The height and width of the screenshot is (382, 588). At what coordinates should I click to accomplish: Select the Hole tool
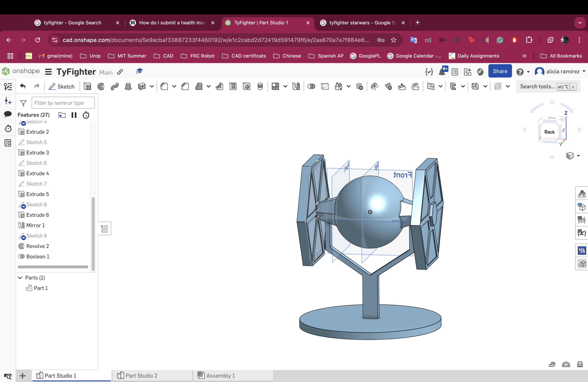(247, 86)
